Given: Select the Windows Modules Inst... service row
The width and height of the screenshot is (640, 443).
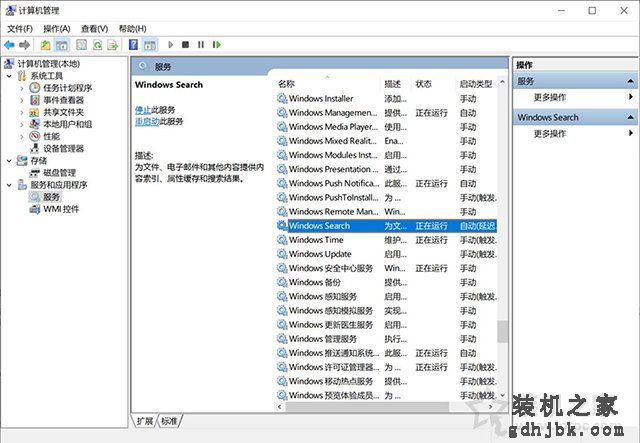Looking at the screenshot, I should (386, 155).
